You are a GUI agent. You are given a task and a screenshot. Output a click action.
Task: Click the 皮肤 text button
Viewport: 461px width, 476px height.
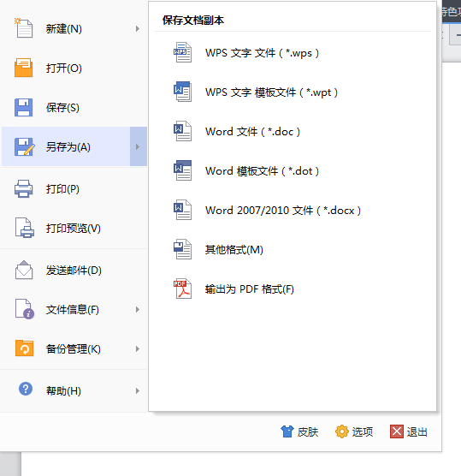pyautogui.click(x=308, y=431)
